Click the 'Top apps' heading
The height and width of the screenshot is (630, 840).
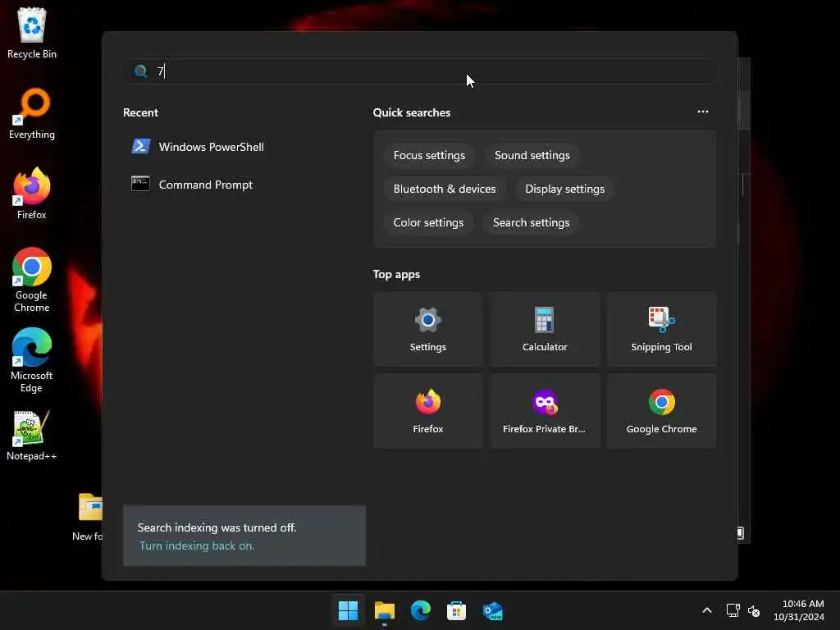pos(396,274)
